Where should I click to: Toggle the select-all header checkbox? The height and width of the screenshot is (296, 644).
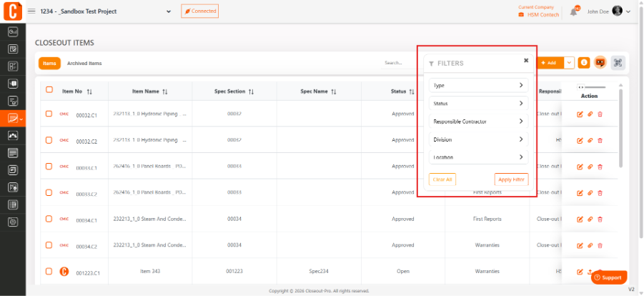coord(49,89)
